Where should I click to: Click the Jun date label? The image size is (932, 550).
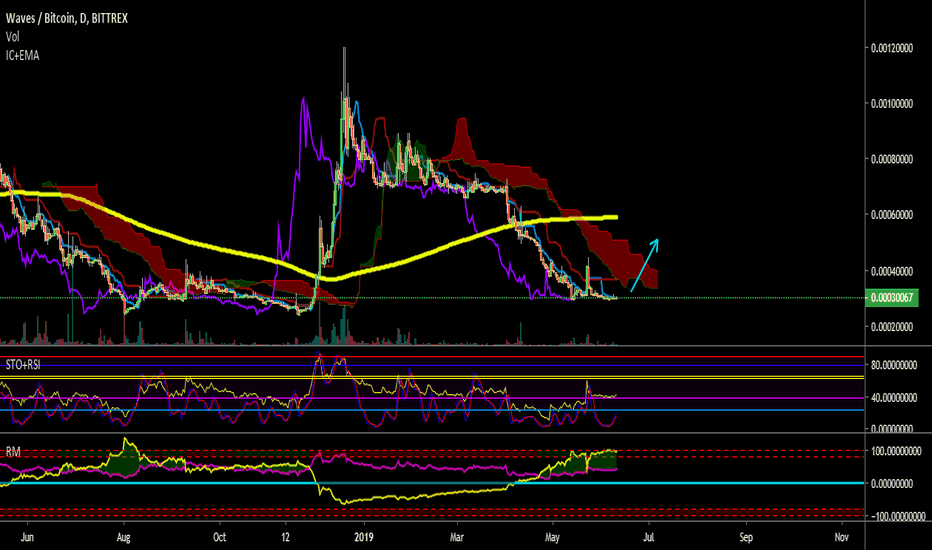27,537
